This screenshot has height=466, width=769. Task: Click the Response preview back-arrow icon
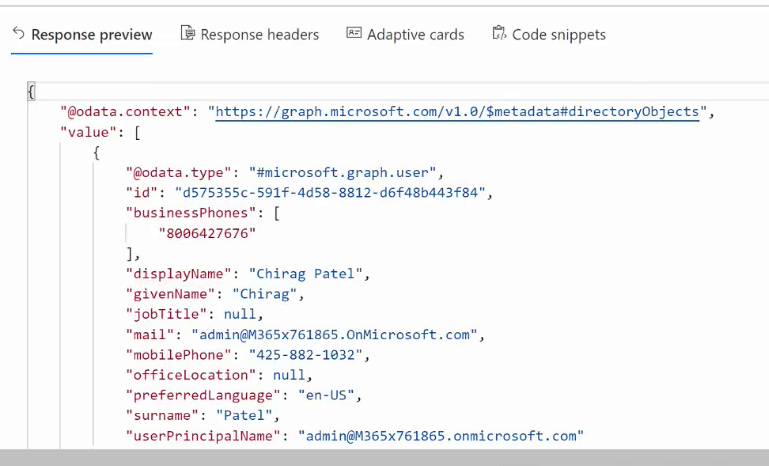coord(19,33)
